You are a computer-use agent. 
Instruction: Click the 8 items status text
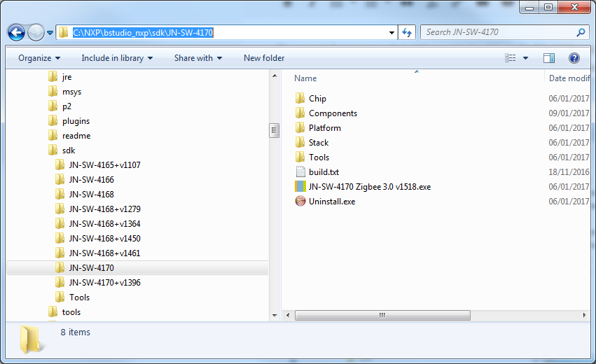click(75, 332)
